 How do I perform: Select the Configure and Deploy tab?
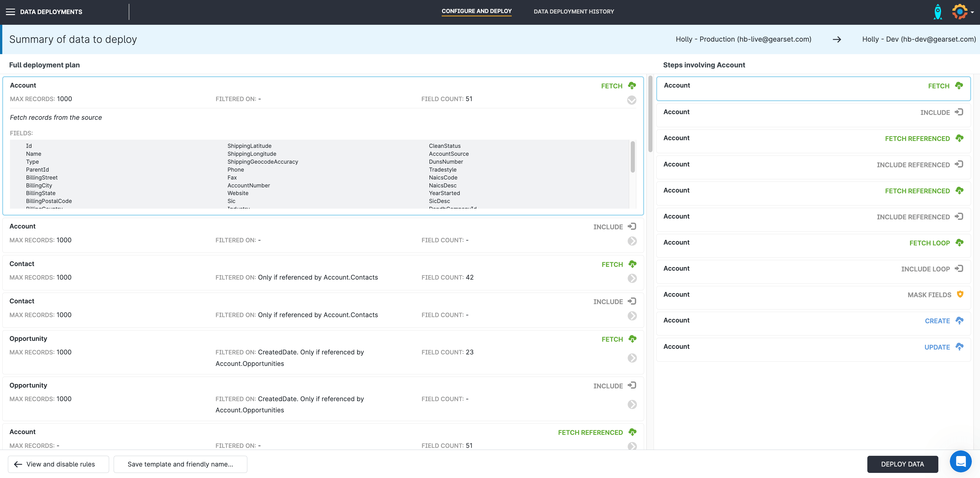(476, 11)
